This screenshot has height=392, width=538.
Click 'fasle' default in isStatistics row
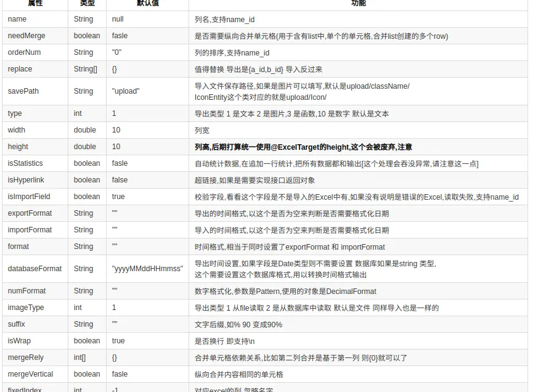(120, 163)
